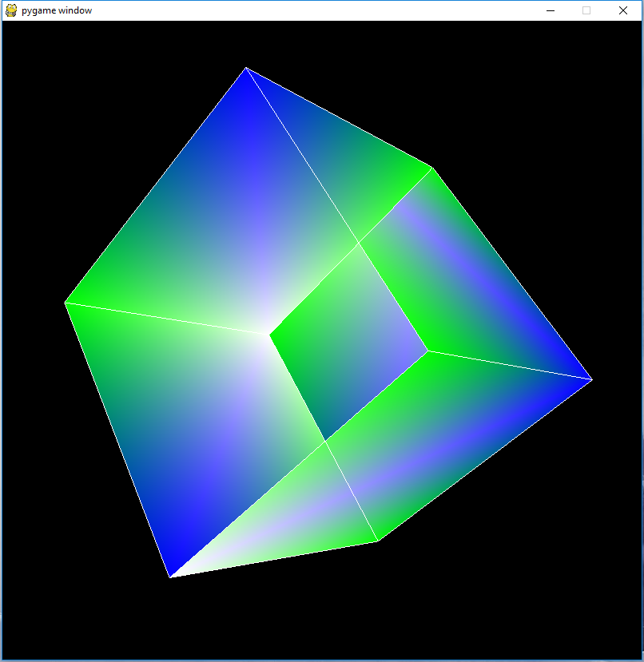Click the 'pygame window' title text
This screenshot has width=644, height=662.
point(56,10)
